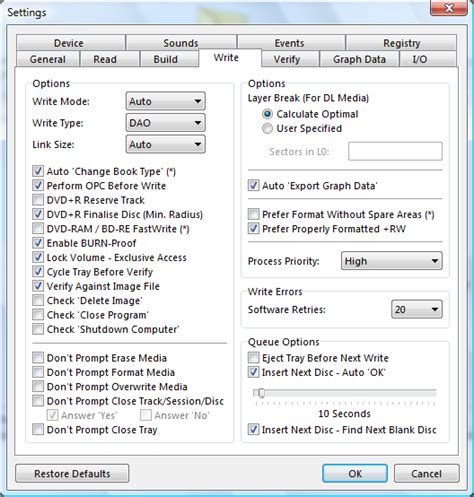The height and width of the screenshot is (497, 474).
Task: Confirm settings with OK button
Action: tap(355, 473)
